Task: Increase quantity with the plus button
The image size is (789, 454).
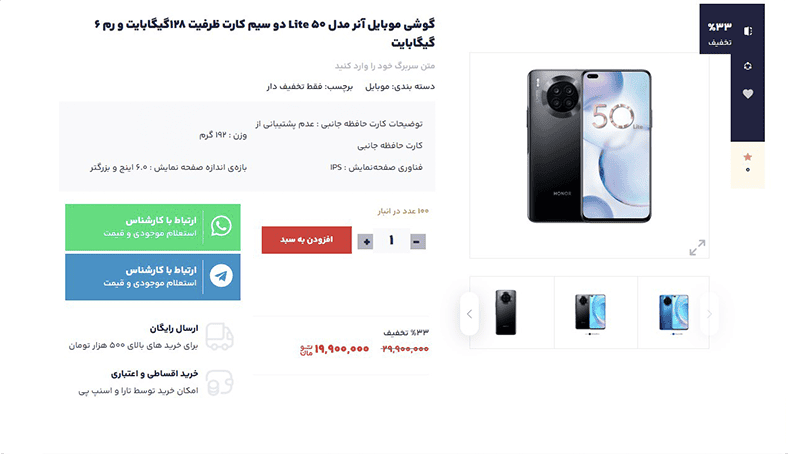Action: 366,242
